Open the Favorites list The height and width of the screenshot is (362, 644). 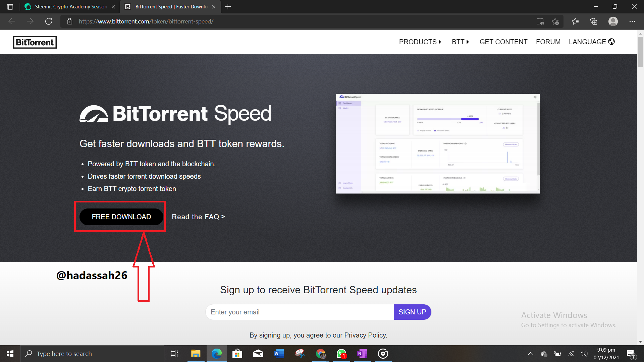tap(575, 21)
